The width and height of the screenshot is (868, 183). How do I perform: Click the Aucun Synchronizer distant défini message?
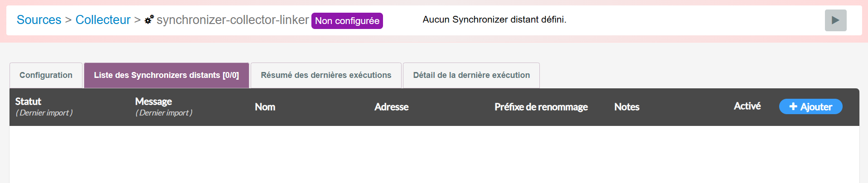494,19
